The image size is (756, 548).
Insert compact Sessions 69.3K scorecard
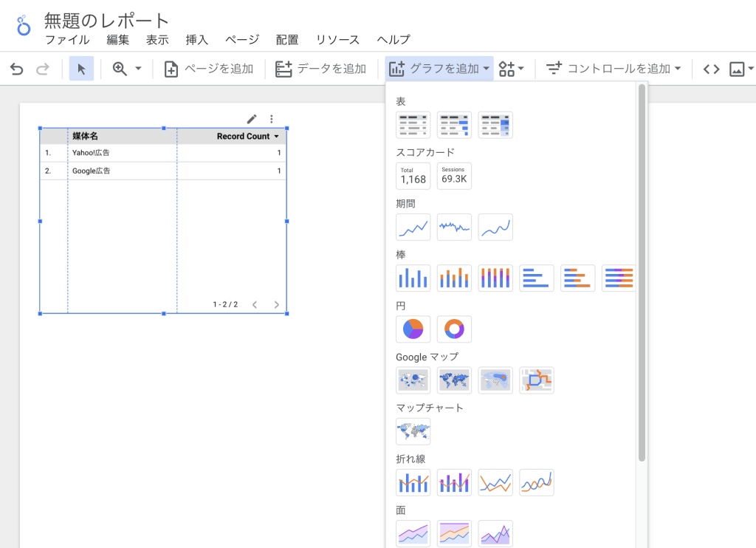(x=454, y=176)
